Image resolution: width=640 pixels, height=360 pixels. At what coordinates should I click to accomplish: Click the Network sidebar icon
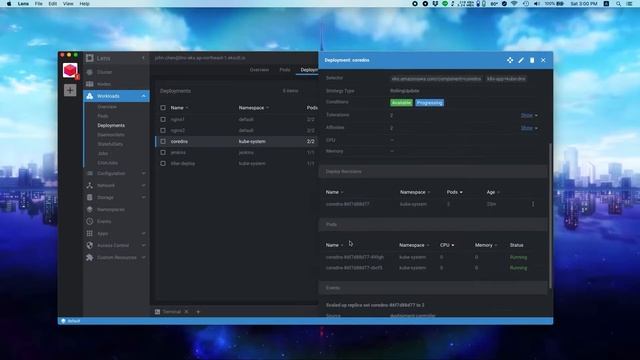(x=90, y=185)
